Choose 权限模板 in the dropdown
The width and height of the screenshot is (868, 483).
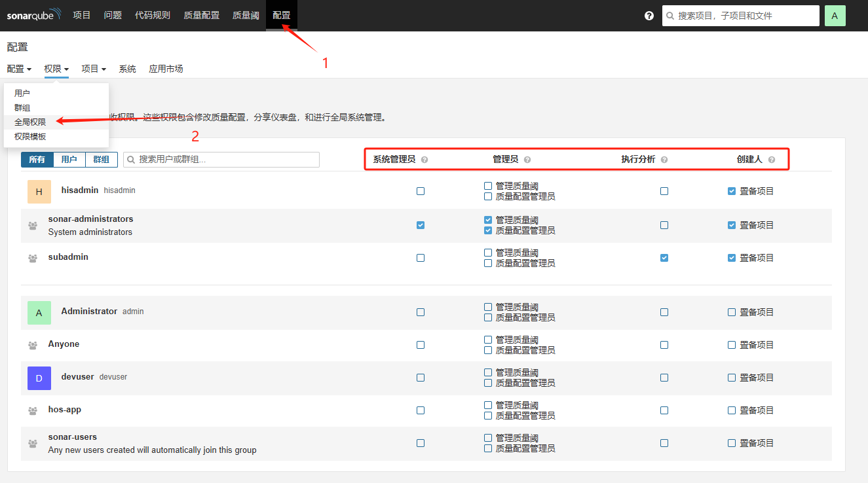click(56, 137)
